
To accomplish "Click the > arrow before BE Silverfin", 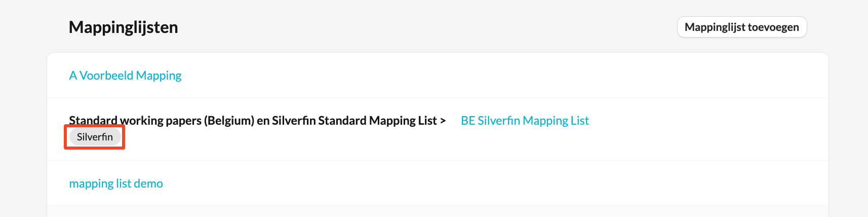I will pos(443,121).
